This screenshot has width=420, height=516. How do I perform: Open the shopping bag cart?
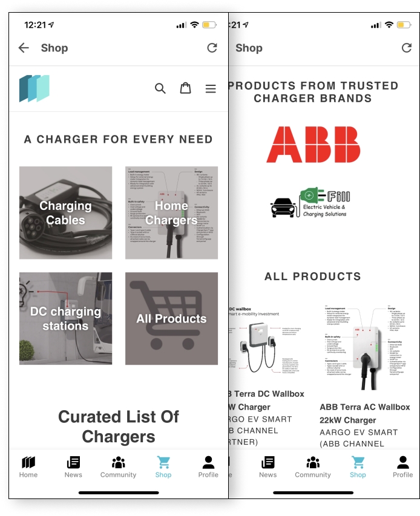(x=185, y=88)
